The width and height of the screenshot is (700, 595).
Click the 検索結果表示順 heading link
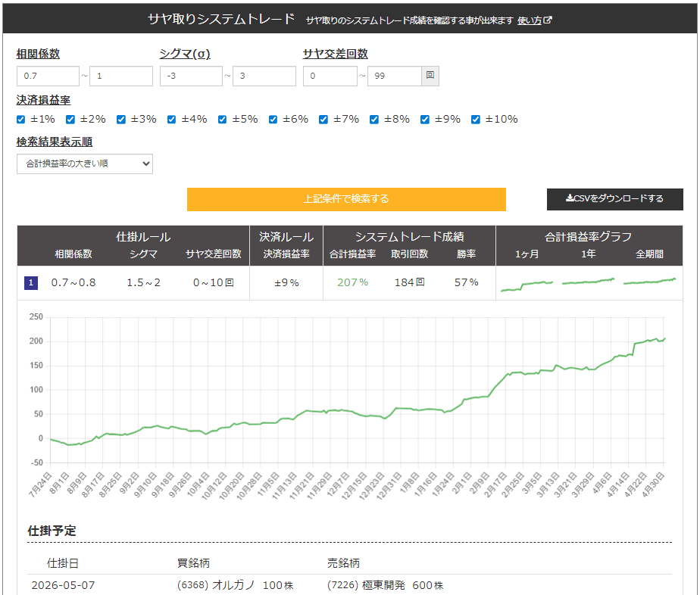tap(55, 142)
